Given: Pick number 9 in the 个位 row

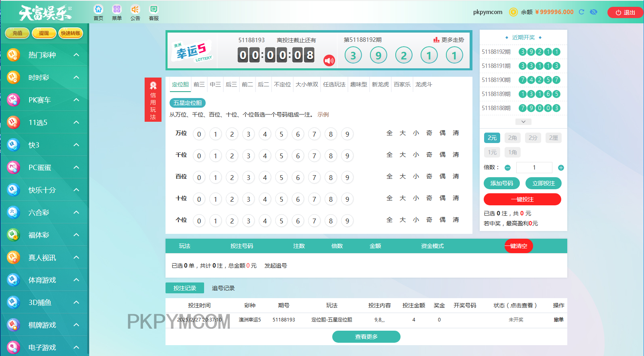Looking at the screenshot, I should (347, 221).
